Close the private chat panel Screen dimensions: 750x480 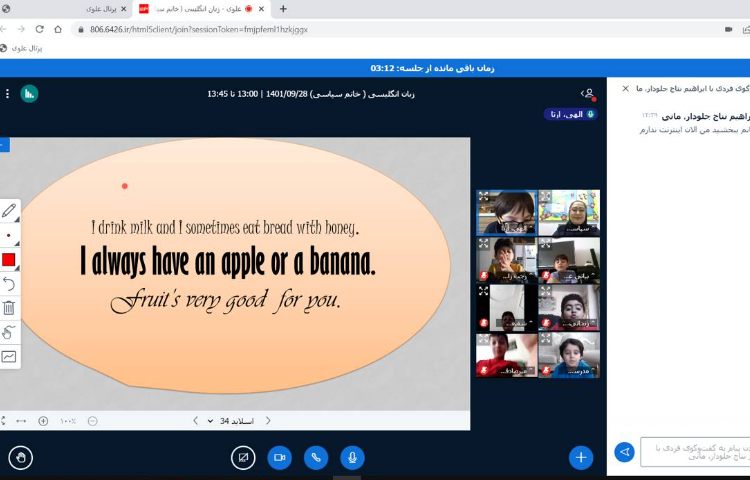[626, 88]
